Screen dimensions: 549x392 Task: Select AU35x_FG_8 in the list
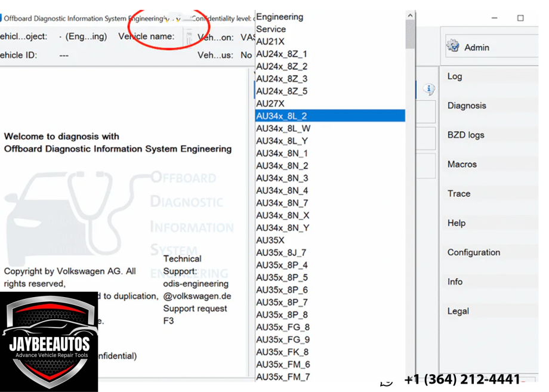330,327
